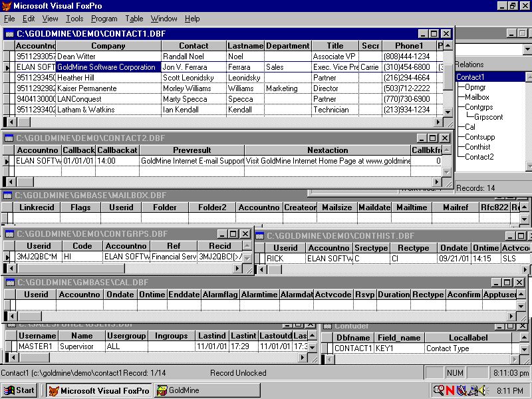
Task: Click CONTGRPS horizontal scrollbar right arrow
Action: pyautogui.click(x=237, y=269)
